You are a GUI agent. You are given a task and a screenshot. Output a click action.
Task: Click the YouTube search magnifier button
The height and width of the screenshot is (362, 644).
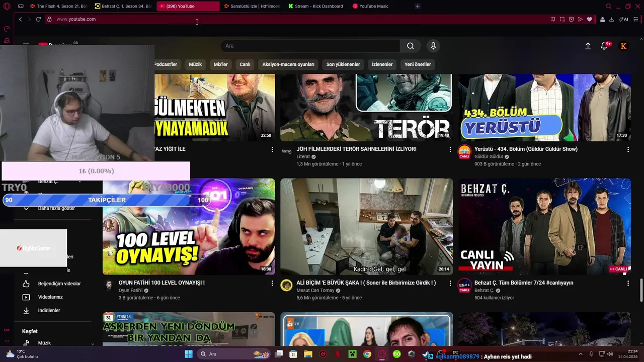coord(411,46)
